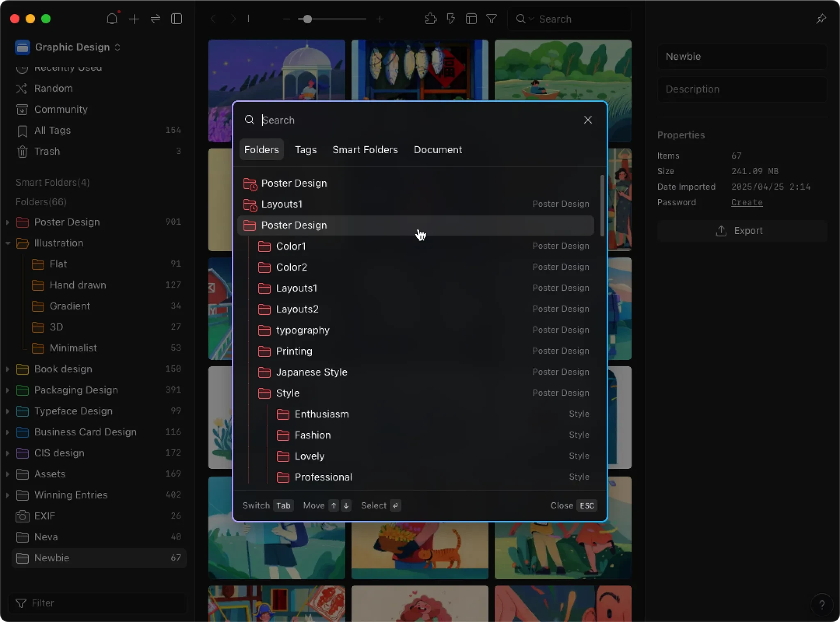Expand the Business Card Design folder

(x=7, y=432)
